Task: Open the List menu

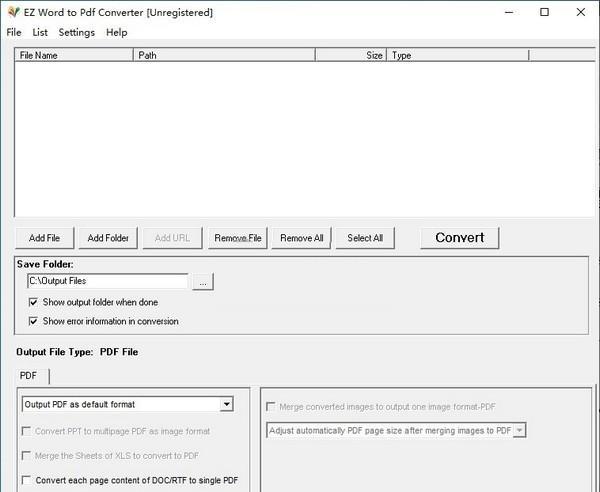Action: click(40, 33)
